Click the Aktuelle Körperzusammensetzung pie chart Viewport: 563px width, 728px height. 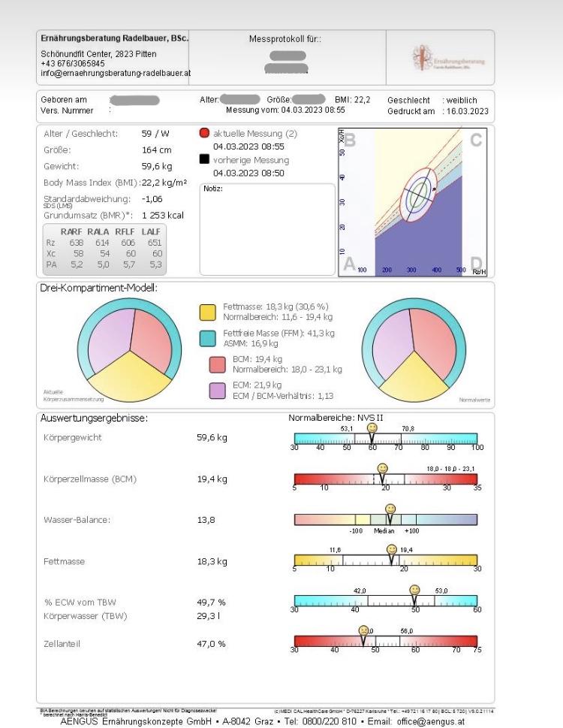[x=130, y=350]
